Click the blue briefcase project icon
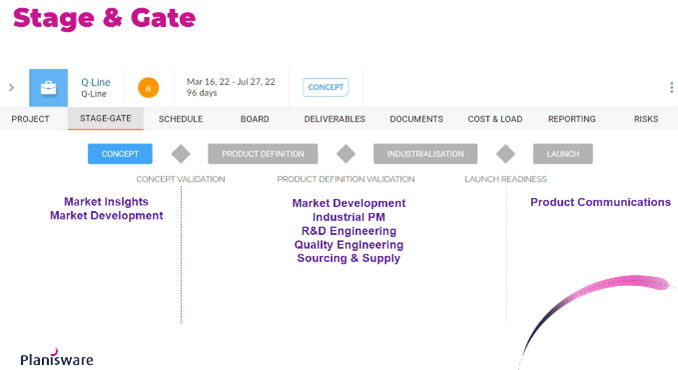The width and height of the screenshot is (678, 370). (48, 88)
